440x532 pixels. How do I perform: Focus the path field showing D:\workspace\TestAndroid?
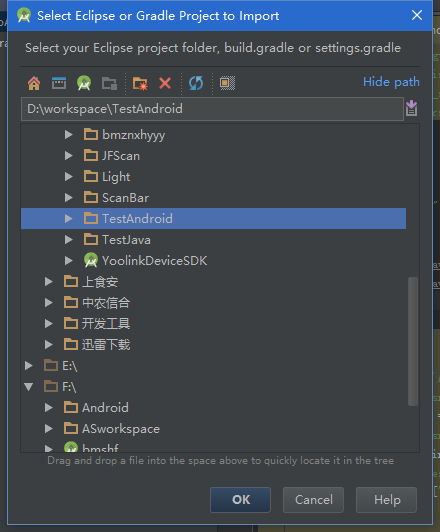pyautogui.click(x=212, y=109)
